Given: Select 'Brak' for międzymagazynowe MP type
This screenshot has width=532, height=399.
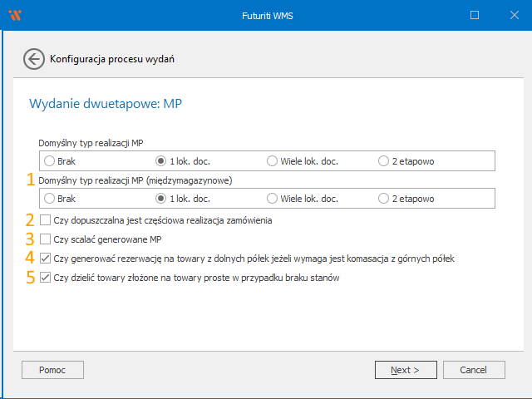Looking at the screenshot, I should [x=50, y=199].
